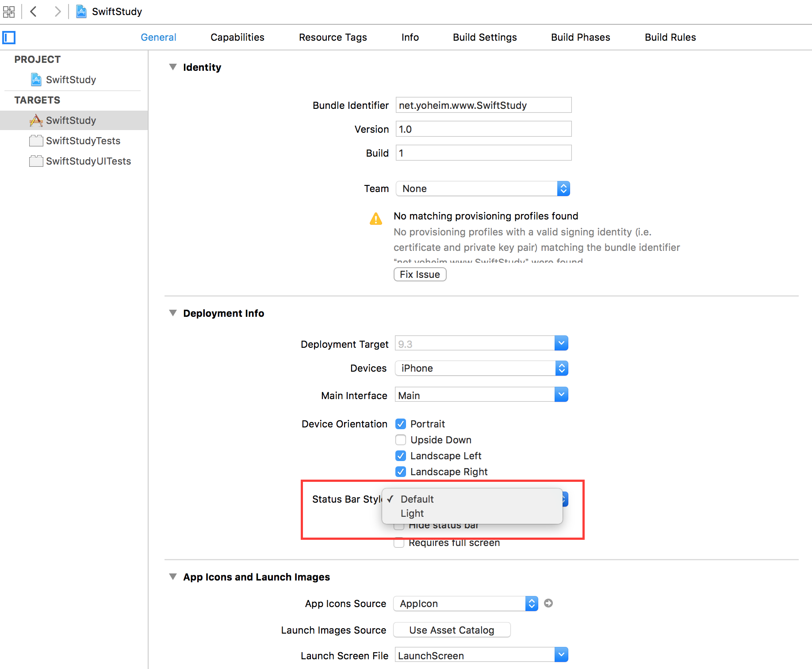Switch to the General tab
Viewport: 812px width, 669px height.
coord(158,37)
